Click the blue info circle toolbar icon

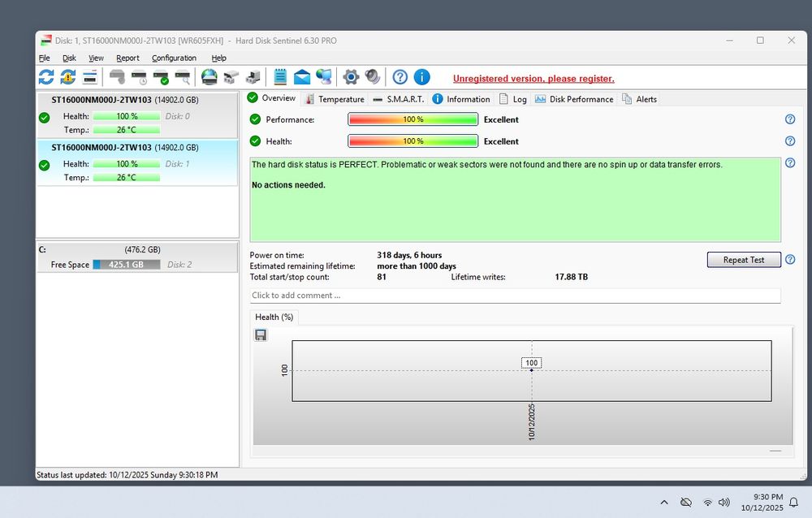click(421, 77)
